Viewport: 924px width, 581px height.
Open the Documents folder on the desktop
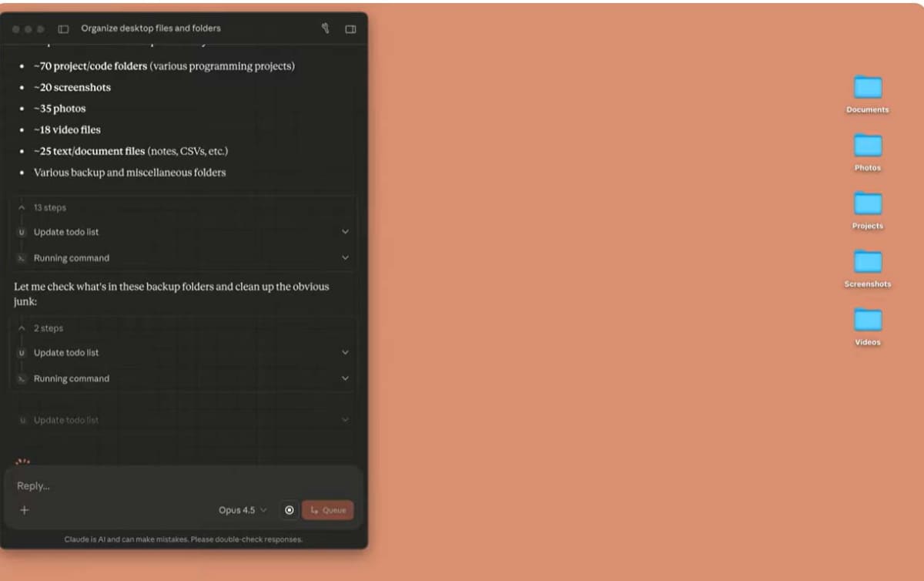[x=868, y=94]
